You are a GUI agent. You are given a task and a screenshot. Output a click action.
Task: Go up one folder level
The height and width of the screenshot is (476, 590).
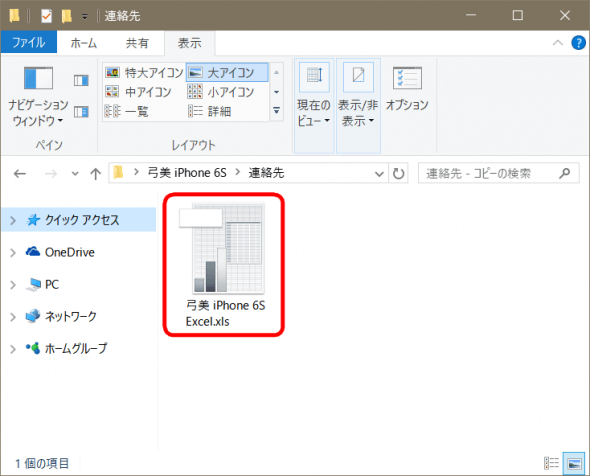[96, 173]
